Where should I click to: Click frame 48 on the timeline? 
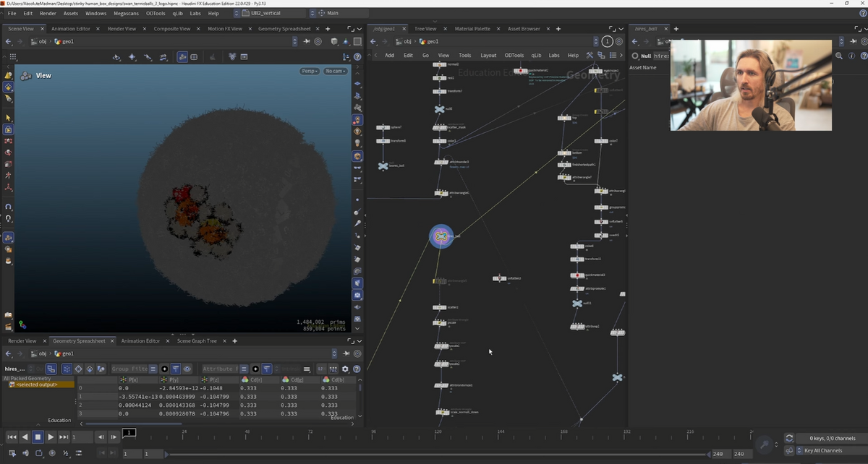(248, 436)
